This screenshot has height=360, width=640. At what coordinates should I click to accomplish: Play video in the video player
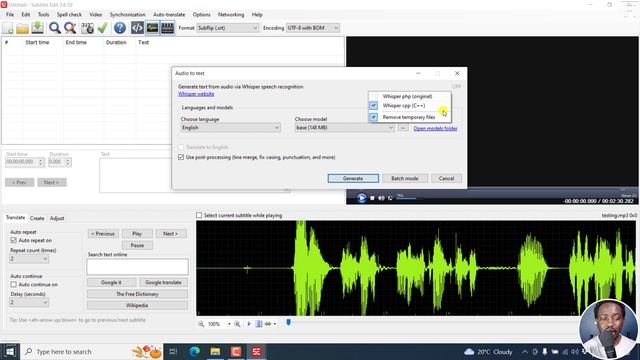tap(361, 198)
